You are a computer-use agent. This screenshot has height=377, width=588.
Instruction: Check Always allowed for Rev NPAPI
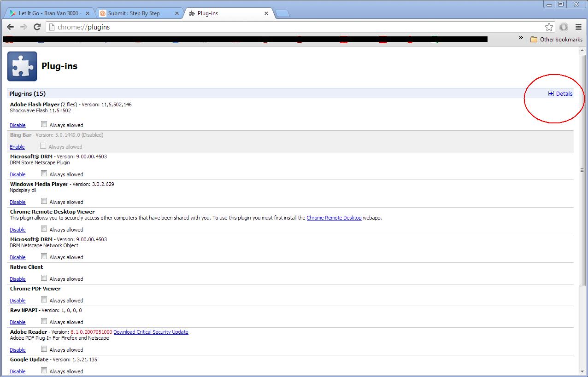44,321
